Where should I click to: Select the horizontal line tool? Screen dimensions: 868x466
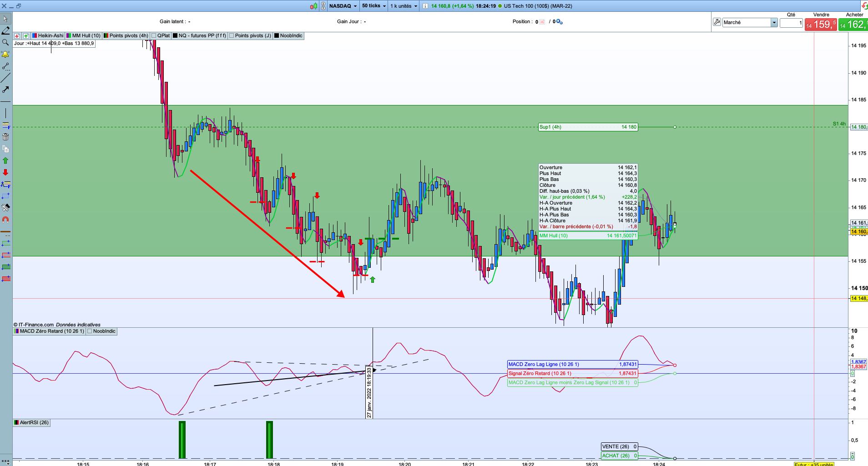click(5, 101)
